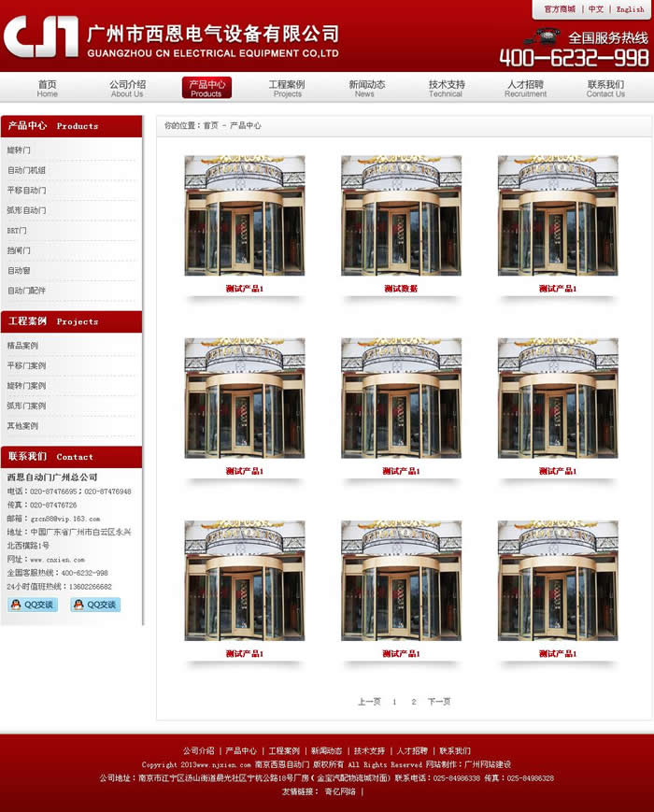Viewport: 654px width, 812px height.
Task: Click the CN company logo
Action: point(41,37)
